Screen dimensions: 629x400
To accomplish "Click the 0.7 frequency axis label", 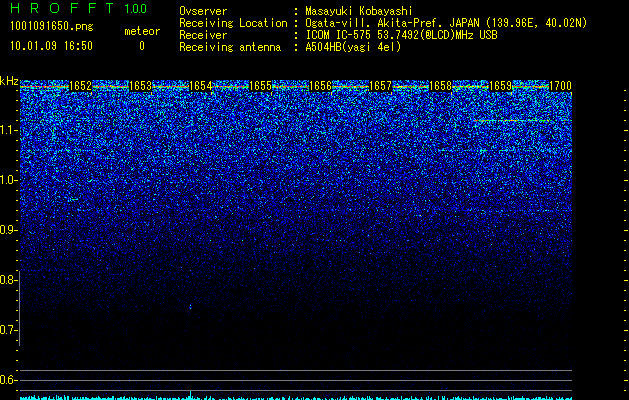I will (8, 330).
